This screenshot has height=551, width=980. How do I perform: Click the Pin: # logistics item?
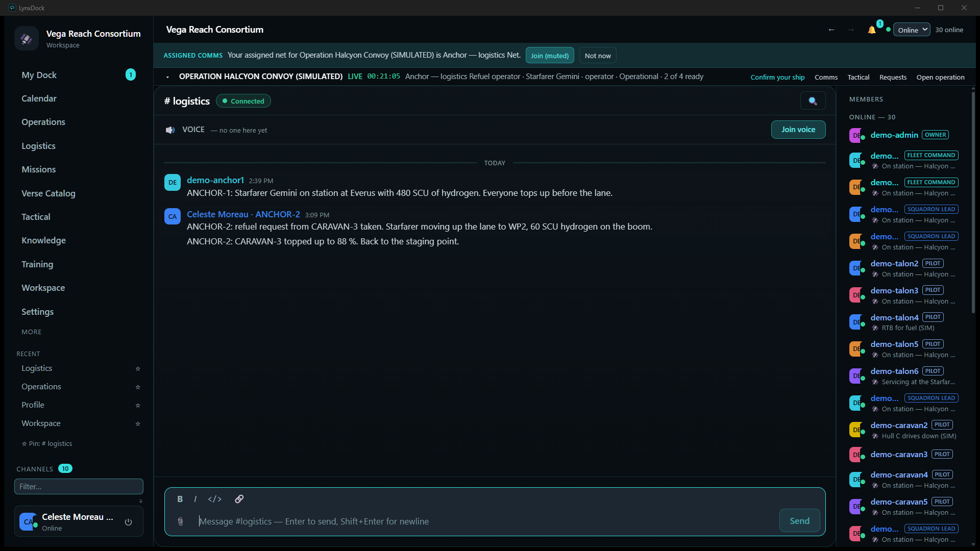(47, 444)
